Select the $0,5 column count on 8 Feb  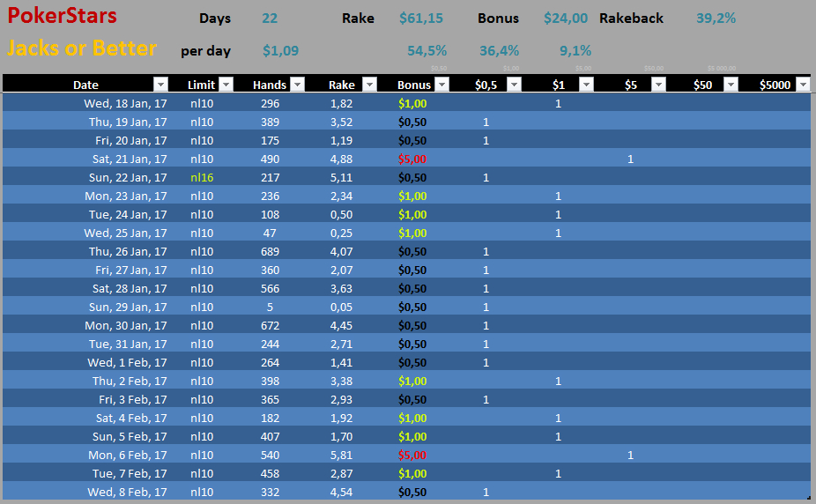pyautogui.click(x=486, y=492)
